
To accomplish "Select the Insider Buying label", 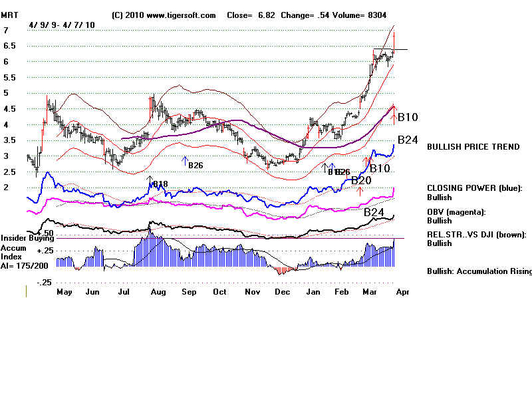I will [x=27, y=238].
